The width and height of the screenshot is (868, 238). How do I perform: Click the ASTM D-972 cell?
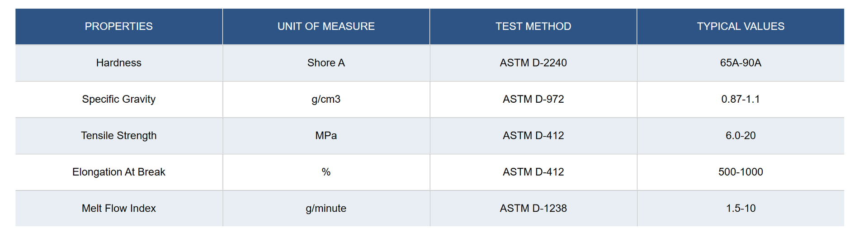point(533,100)
